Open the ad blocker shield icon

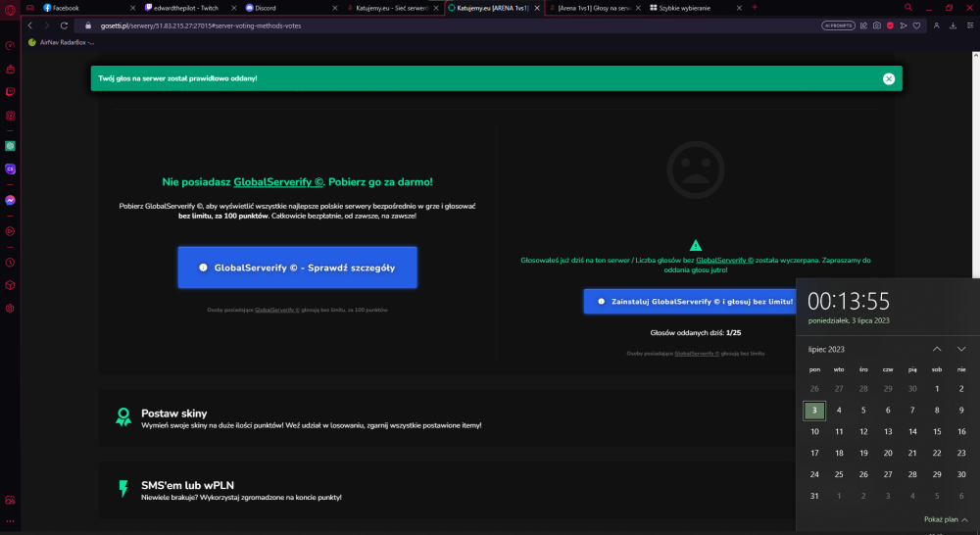890,25
